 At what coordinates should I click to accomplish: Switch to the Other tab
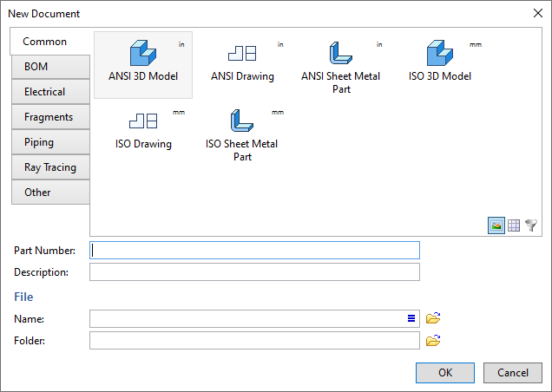coord(50,193)
